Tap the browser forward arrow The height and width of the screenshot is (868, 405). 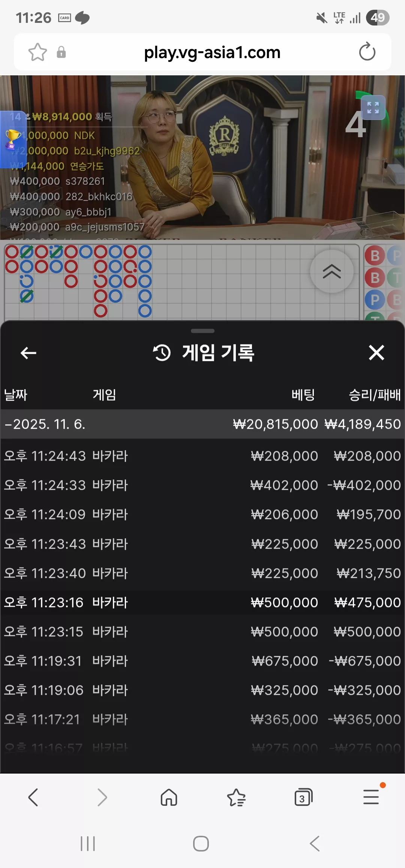[102, 797]
